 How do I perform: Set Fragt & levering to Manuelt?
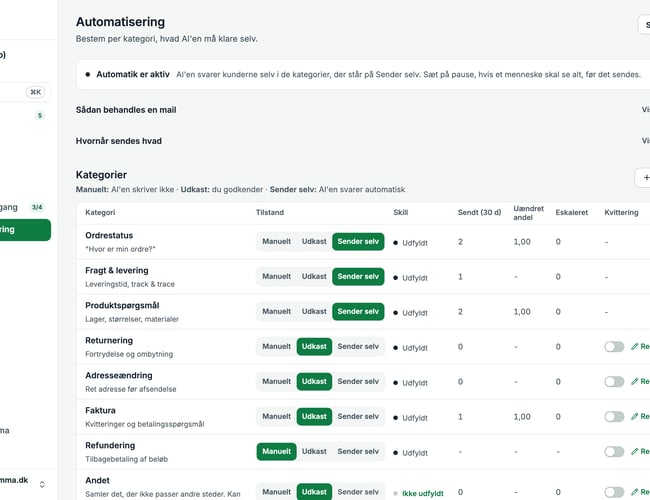pos(276,277)
